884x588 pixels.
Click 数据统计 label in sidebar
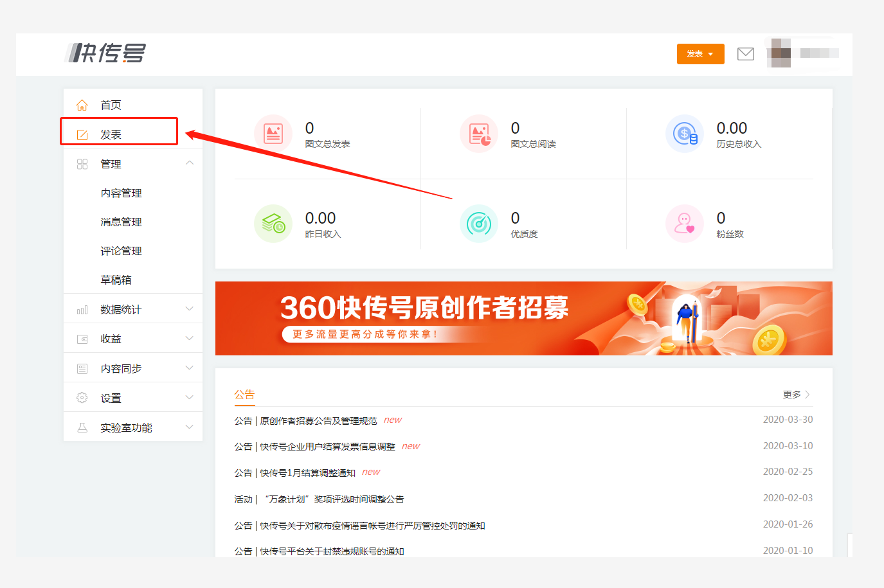122,310
